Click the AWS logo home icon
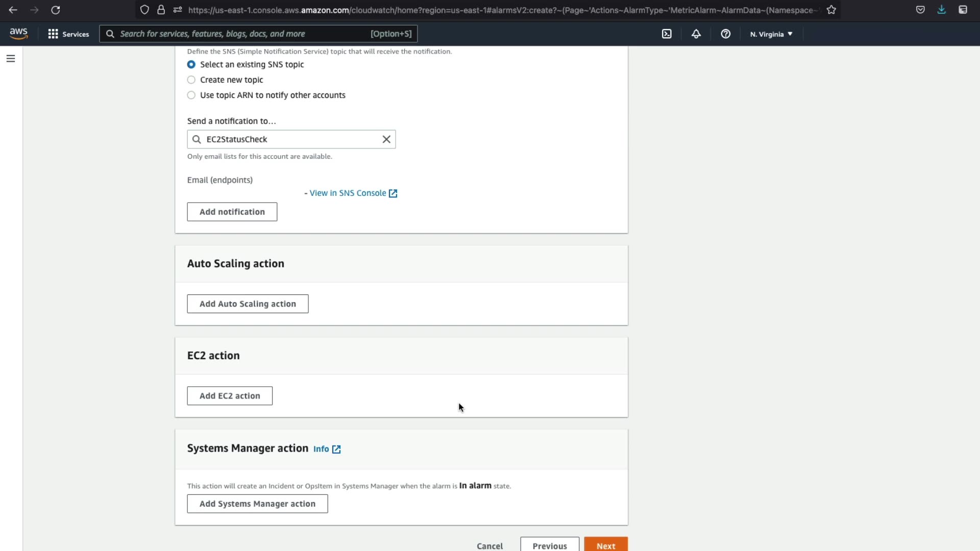This screenshot has width=980, height=551. point(19,34)
